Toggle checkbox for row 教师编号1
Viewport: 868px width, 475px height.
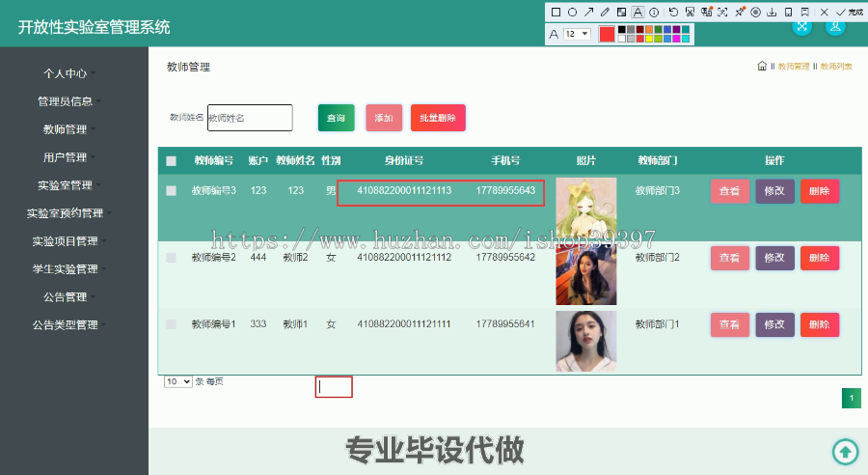click(171, 324)
